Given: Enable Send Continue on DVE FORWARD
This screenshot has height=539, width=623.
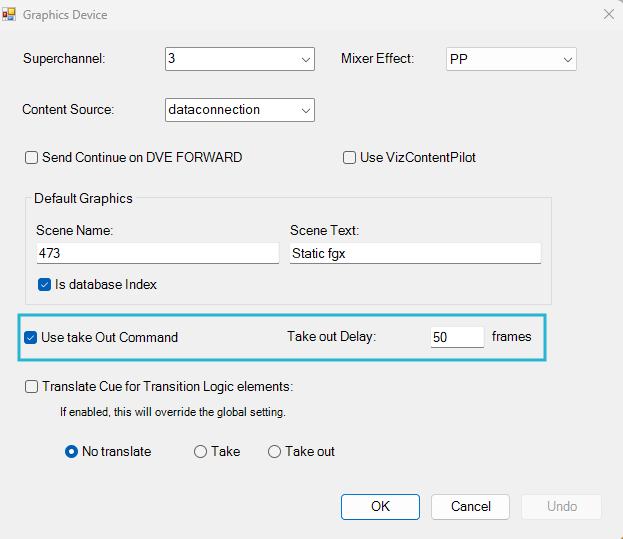Looking at the screenshot, I should [x=31, y=157].
